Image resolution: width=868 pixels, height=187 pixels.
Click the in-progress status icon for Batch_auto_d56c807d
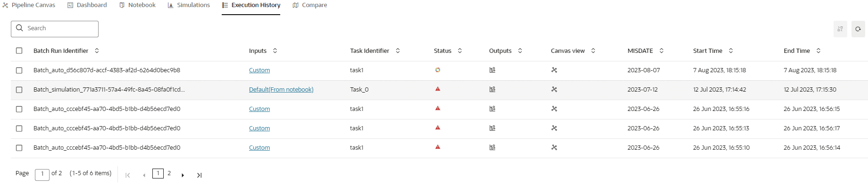pyautogui.click(x=438, y=70)
